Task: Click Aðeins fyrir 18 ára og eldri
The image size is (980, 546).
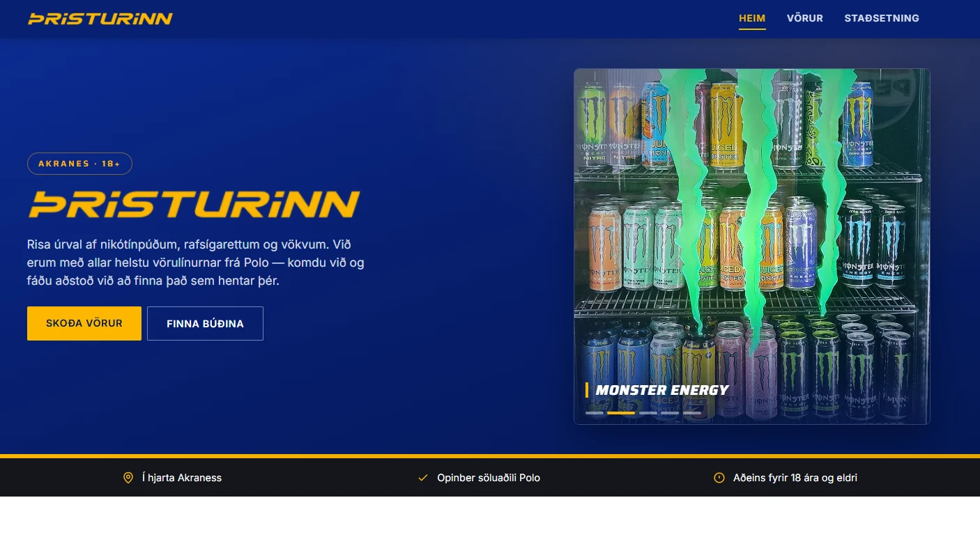Action: click(795, 478)
